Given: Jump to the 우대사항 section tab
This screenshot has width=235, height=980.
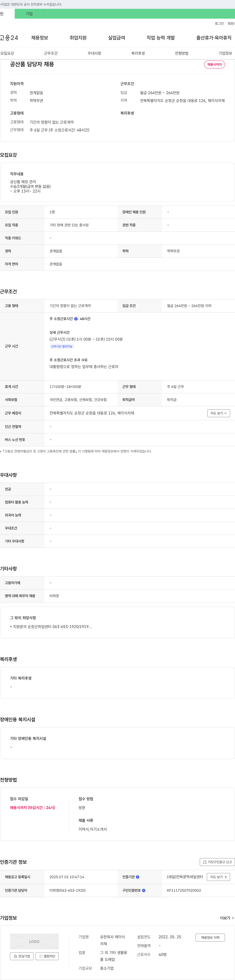Looking at the screenshot, I should click(94, 53).
